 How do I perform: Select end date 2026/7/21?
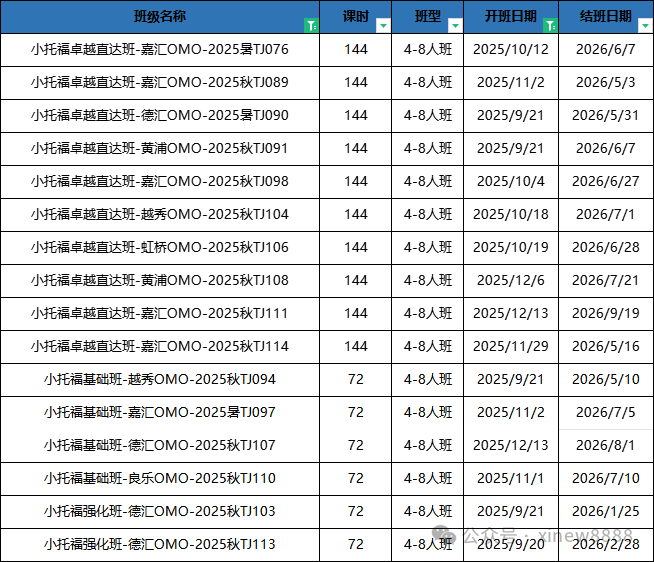point(606,280)
